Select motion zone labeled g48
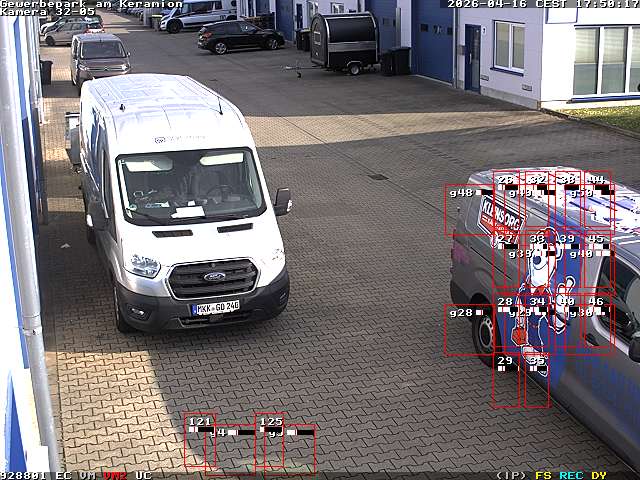Viewport: 640px width, 480px height. pos(468,210)
